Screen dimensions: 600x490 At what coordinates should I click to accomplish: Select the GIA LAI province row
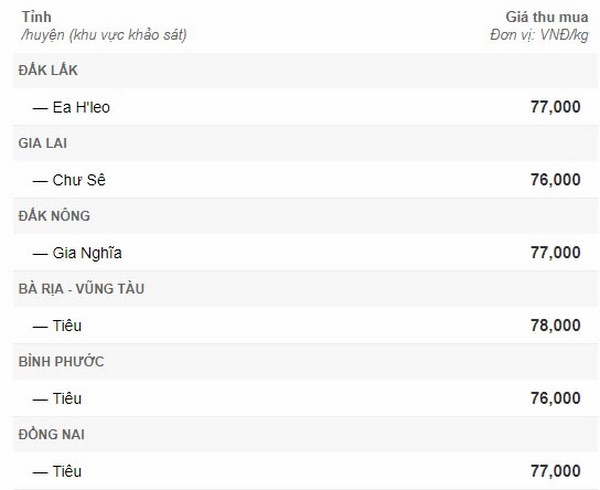pyautogui.click(x=307, y=143)
